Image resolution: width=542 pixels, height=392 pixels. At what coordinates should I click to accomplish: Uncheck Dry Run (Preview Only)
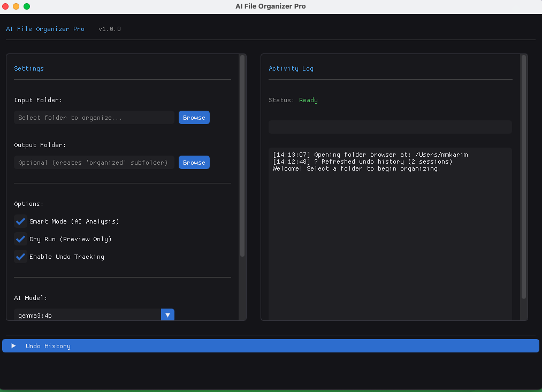[20, 239]
